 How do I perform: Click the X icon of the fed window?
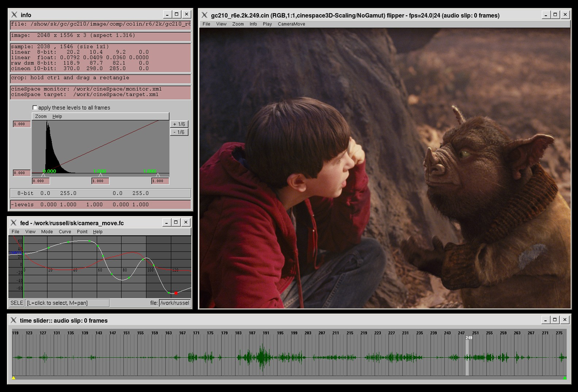(14, 223)
